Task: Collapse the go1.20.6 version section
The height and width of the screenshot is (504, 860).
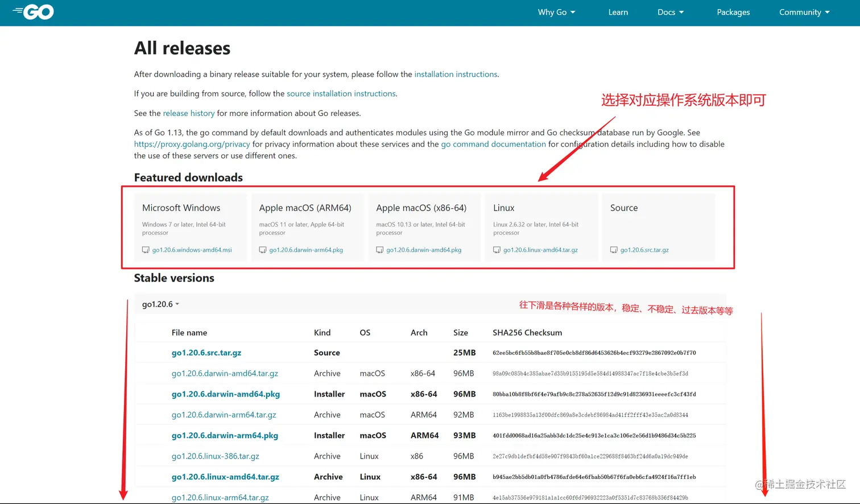Action: point(161,304)
